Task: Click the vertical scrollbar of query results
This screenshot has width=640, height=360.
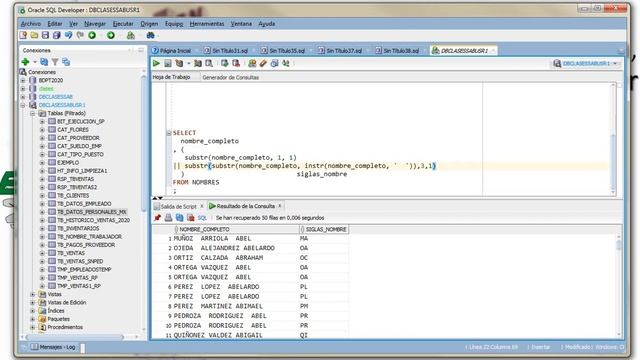Action: click(x=619, y=285)
